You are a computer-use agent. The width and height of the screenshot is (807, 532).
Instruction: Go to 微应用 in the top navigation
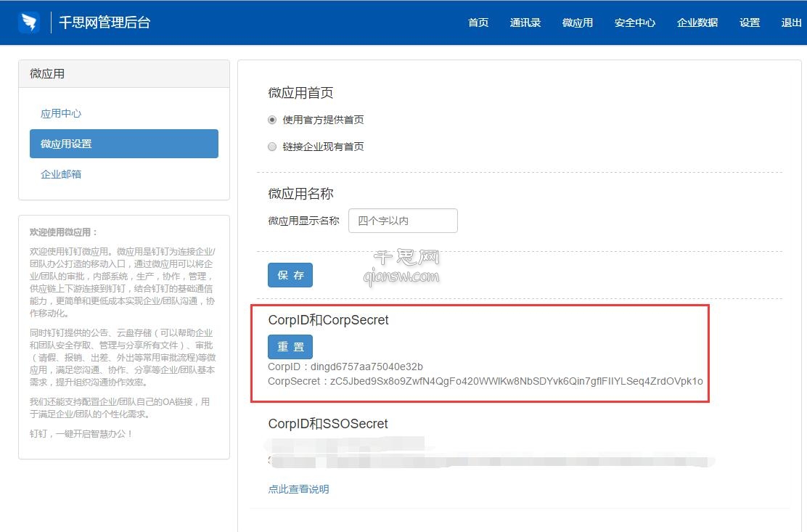pos(578,22)
